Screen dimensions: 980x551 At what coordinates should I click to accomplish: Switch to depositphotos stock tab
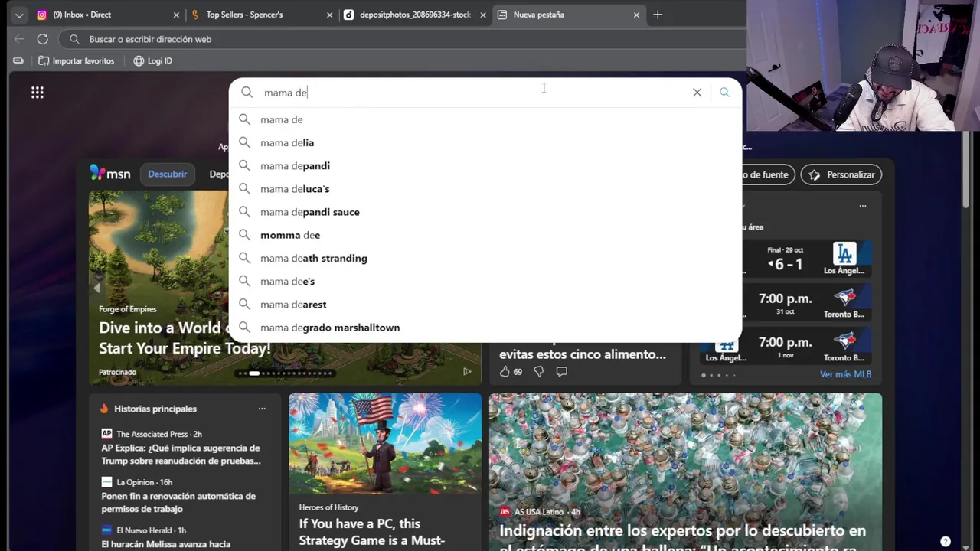(414, 15)
